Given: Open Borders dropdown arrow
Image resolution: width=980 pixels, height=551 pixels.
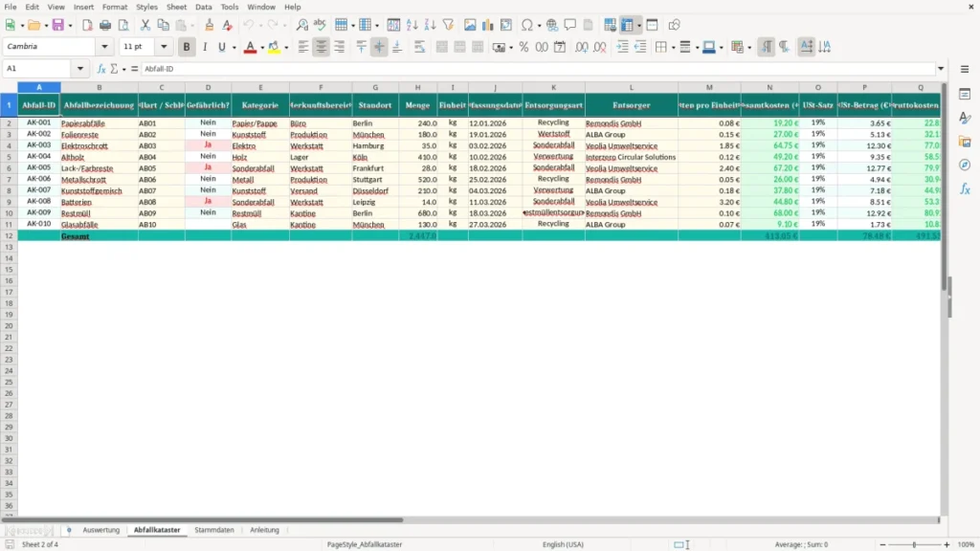Looking at the screenshot, I should 673,48.
